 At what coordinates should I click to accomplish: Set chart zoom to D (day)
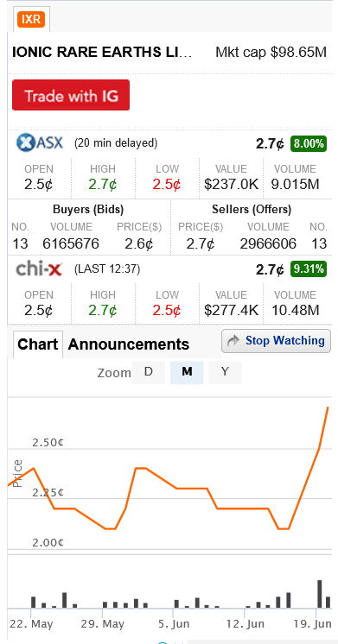149,372
